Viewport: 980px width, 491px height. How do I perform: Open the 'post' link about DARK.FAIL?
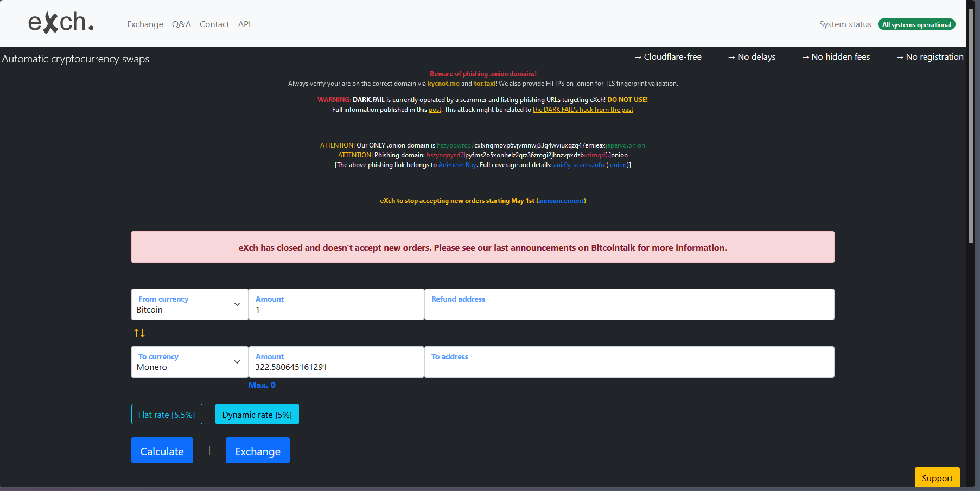(x=435, y=110)
